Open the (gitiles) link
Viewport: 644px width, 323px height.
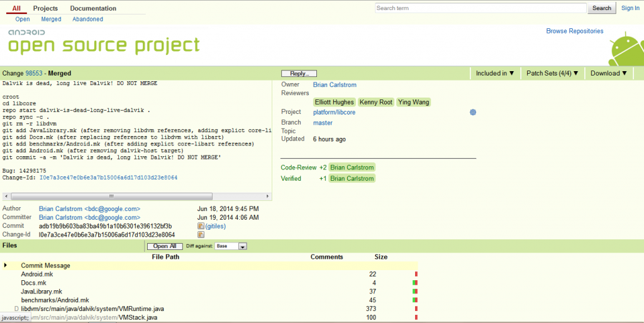click(x=216, y=226)
